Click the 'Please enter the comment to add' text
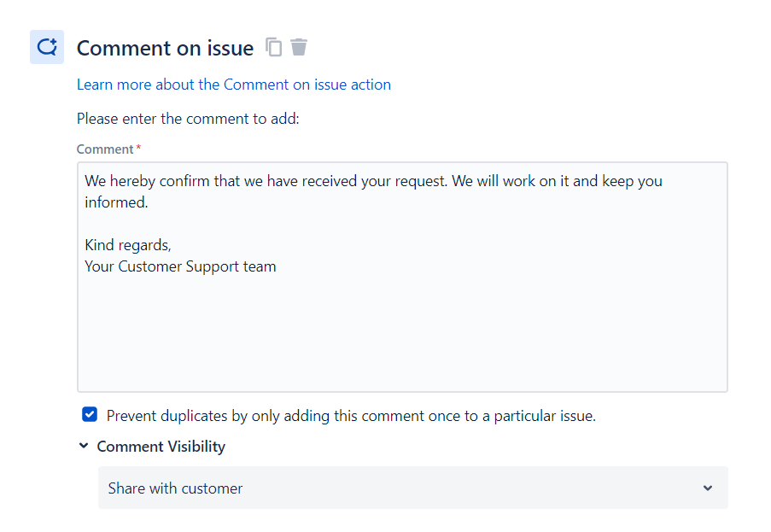Image resolution: width=771 pixels, height=532 pixels. (x=188, y=119)
